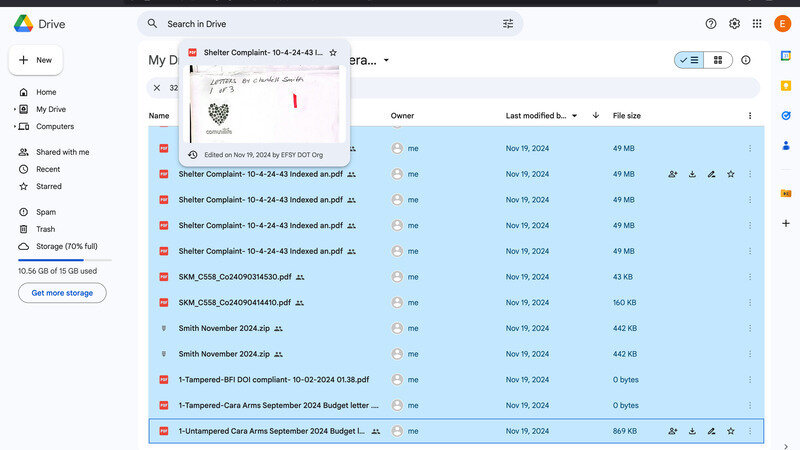Click the Get more storage button
The image size is (800, 450).
click(x=62, y=293)
